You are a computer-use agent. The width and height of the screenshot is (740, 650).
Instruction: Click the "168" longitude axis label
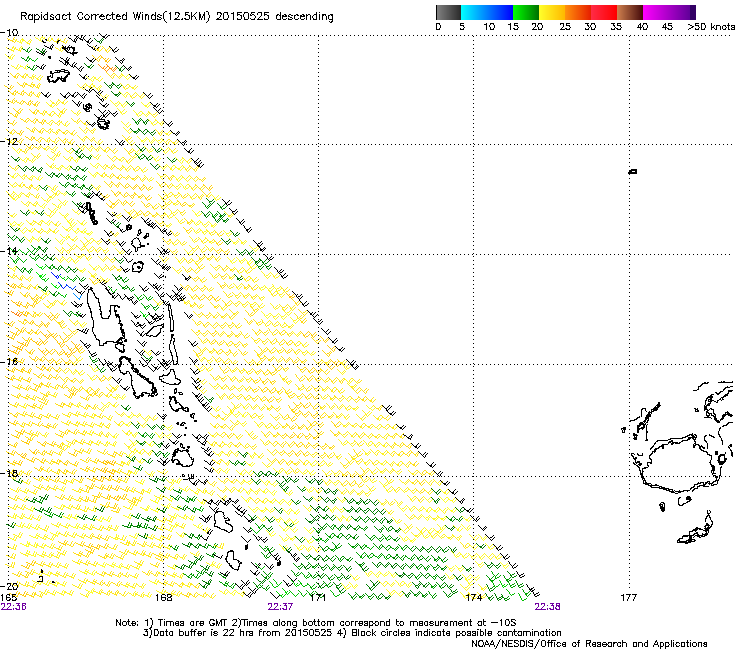pyautogui.click(x=163, y=598)
